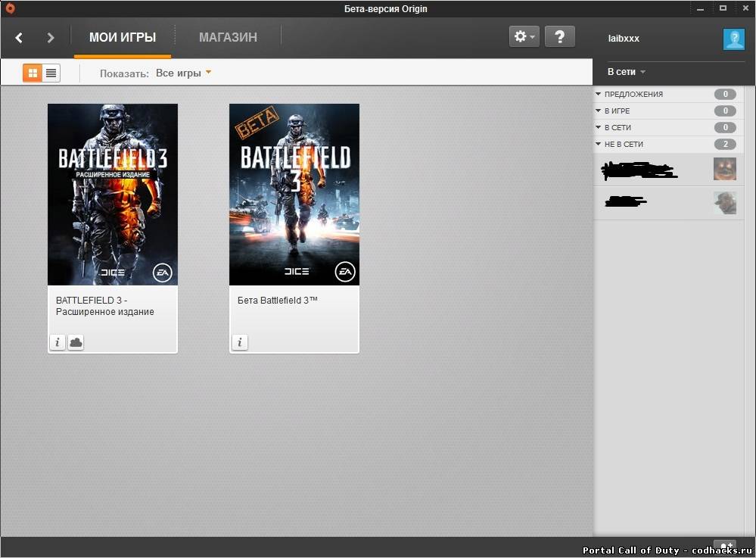Viewport: 756px width, 558px height.
Task: Go forward with the right arrow
Action: (x=50, y=38)
